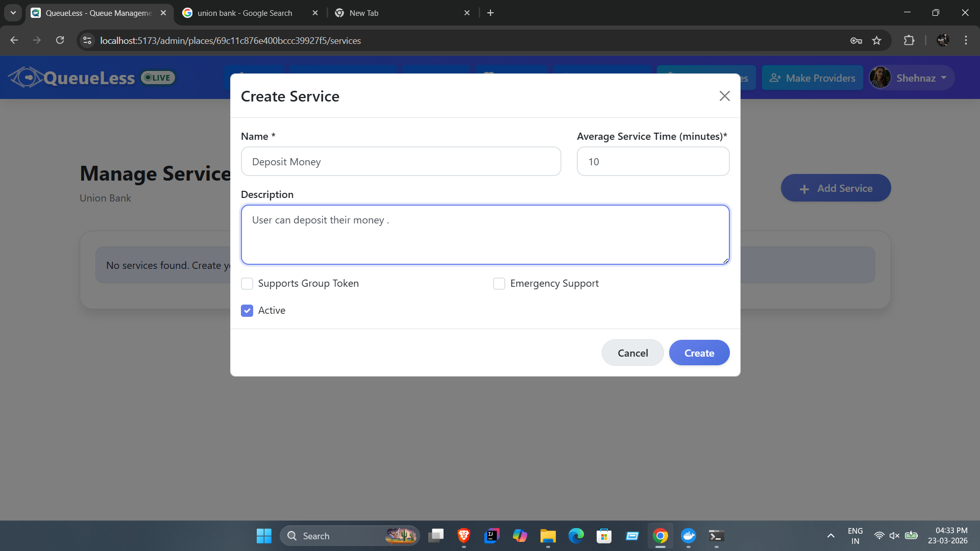980x551 pixels.
Task: Close the New Tab browser tab
Action: click(467, 13)
